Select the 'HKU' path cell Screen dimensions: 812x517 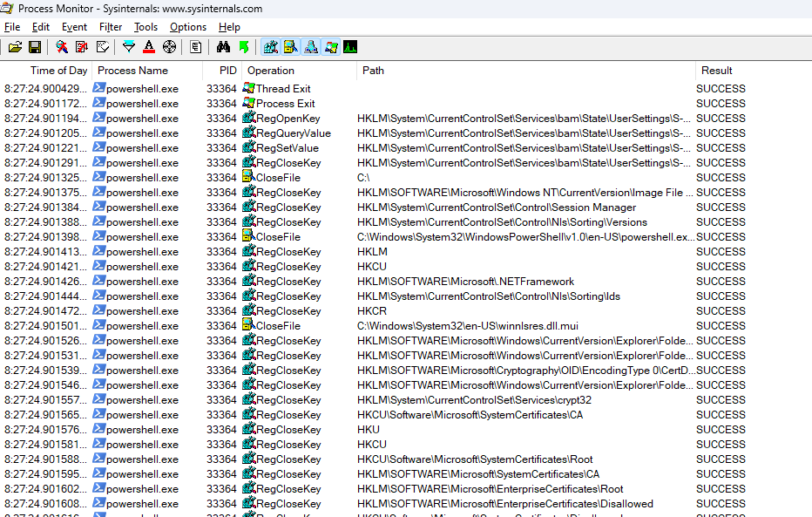pos(369,430)
